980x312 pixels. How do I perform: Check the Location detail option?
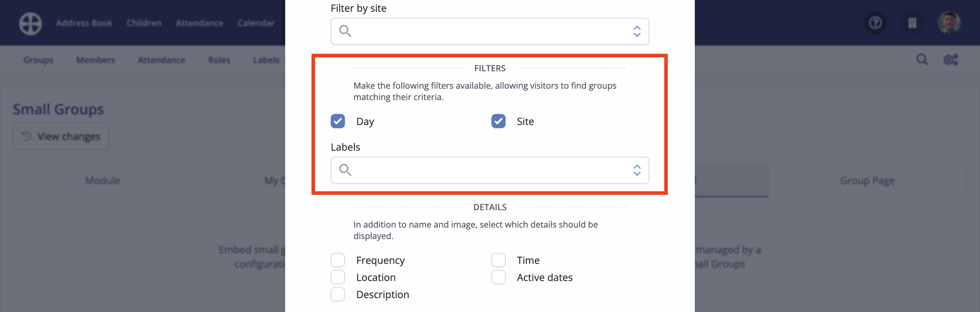(x=338, y=277)
